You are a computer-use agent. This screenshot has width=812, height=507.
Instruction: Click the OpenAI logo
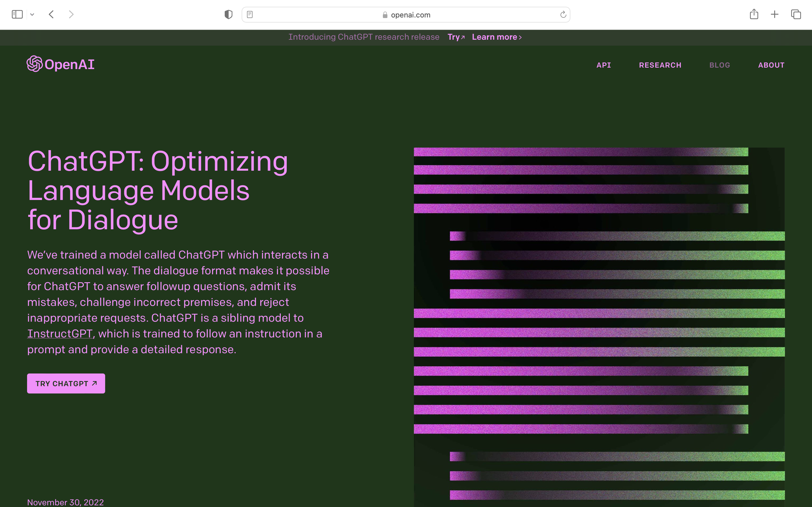[61, 64]
